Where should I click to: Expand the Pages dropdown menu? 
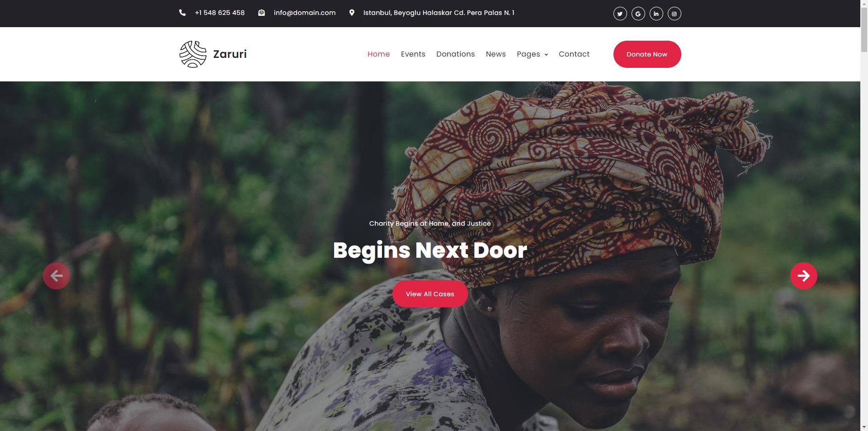tap(532, 54)
